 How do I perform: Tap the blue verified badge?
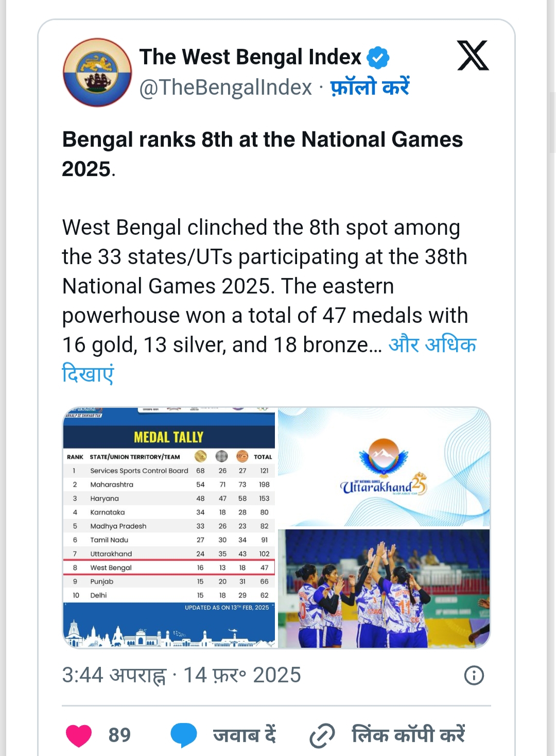coord(378,57)
